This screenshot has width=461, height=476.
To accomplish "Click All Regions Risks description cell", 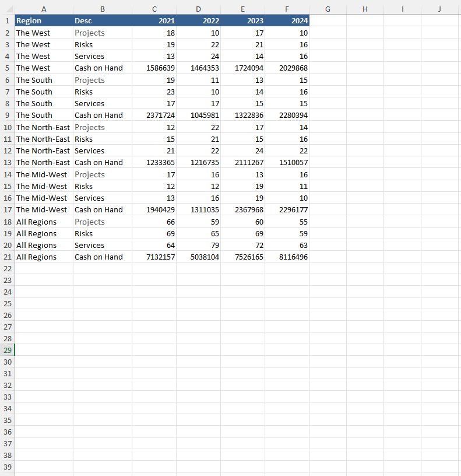I will (x=103, y=234).
